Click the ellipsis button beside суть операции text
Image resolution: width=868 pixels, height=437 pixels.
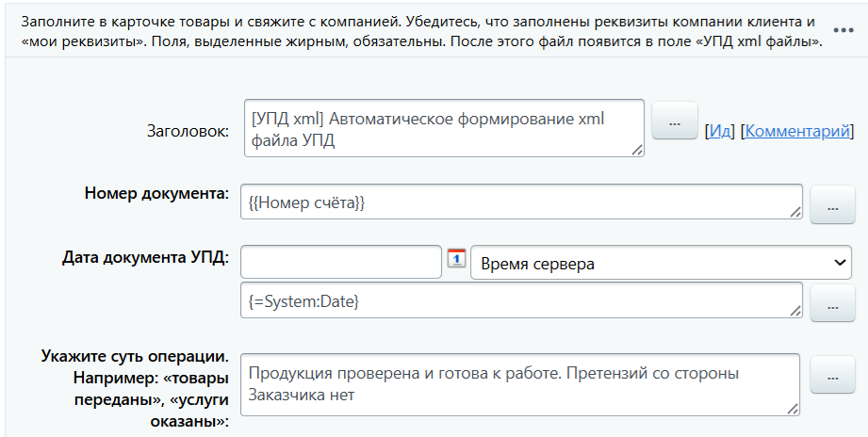(832, 375)
